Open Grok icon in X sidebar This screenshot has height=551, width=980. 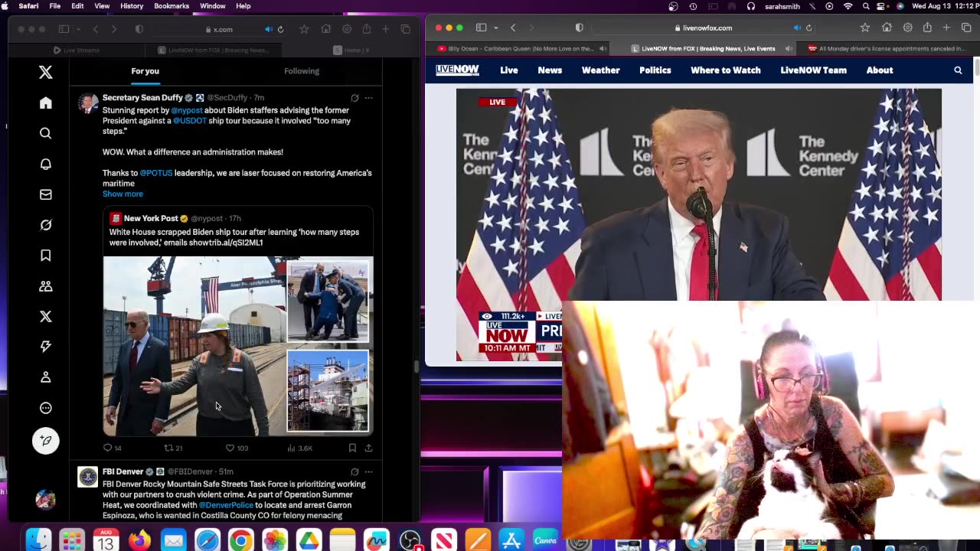pyautogui.click(x=46, y=225)
